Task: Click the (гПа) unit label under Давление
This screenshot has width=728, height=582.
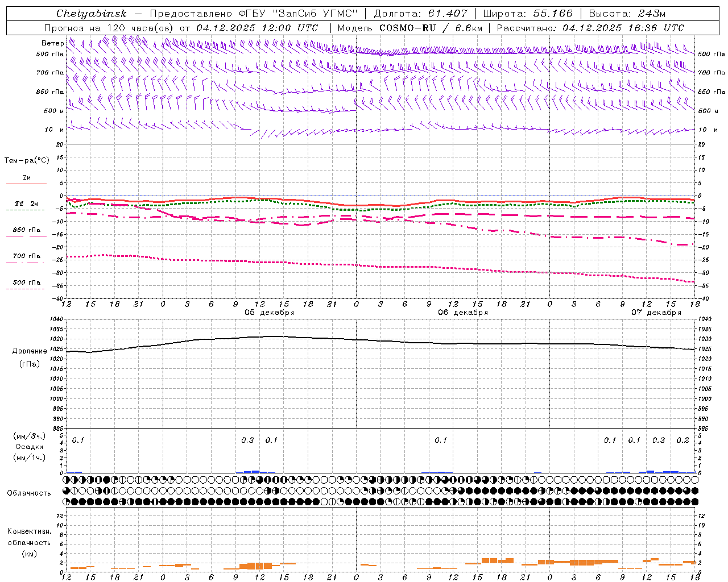Action: [30, 364]
